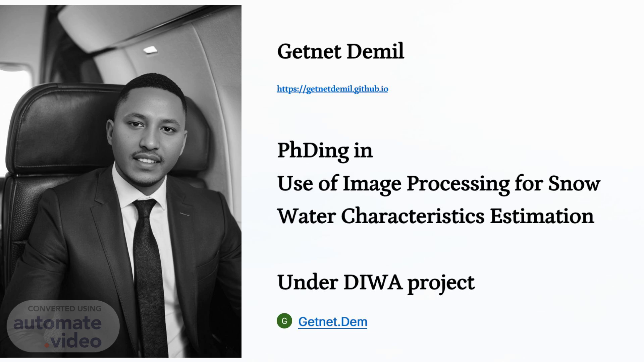Screen dimensions: 644x362
Task: Click the word 'Snow' in the title
Action: (x=574, y=184)
